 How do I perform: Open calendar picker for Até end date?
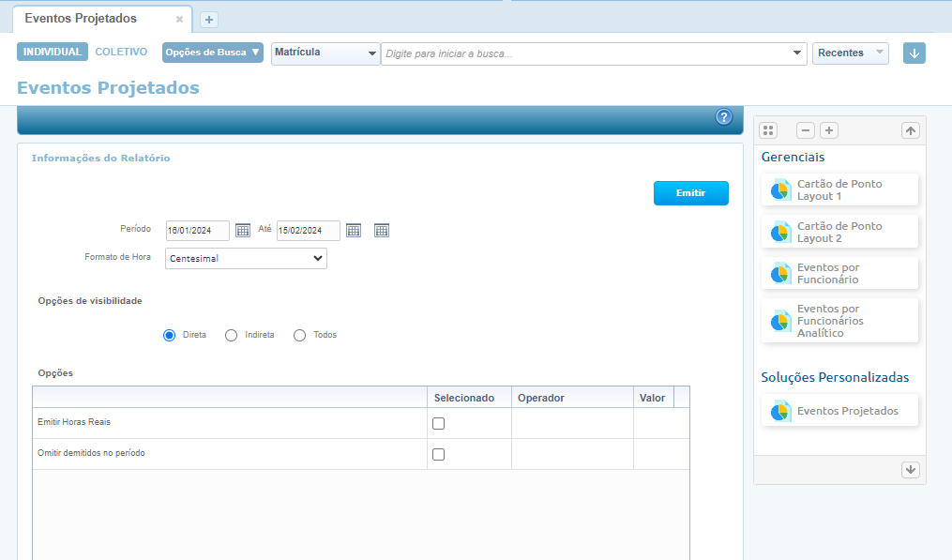click(x=354, y=231)
